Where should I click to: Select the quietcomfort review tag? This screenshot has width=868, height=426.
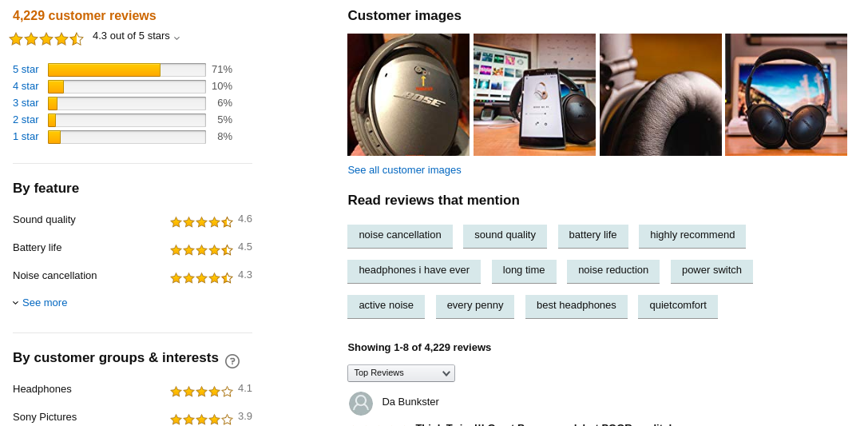coord(678,306)
